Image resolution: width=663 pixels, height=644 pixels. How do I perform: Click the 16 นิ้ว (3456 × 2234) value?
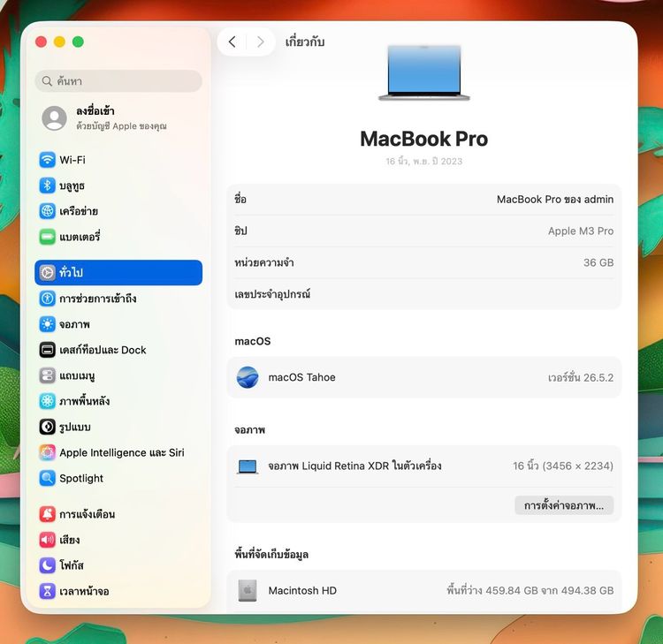[563, 466]
